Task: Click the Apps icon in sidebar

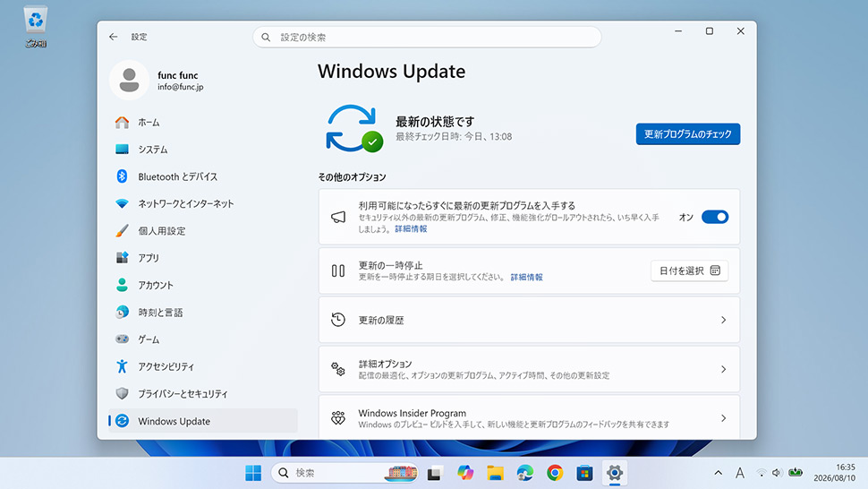Action: pos(122,258)
